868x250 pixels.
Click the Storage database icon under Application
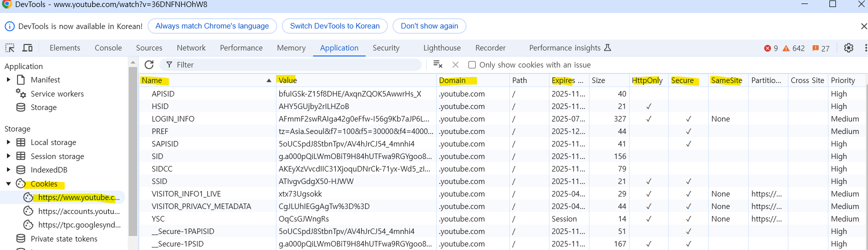click(21, 107)
